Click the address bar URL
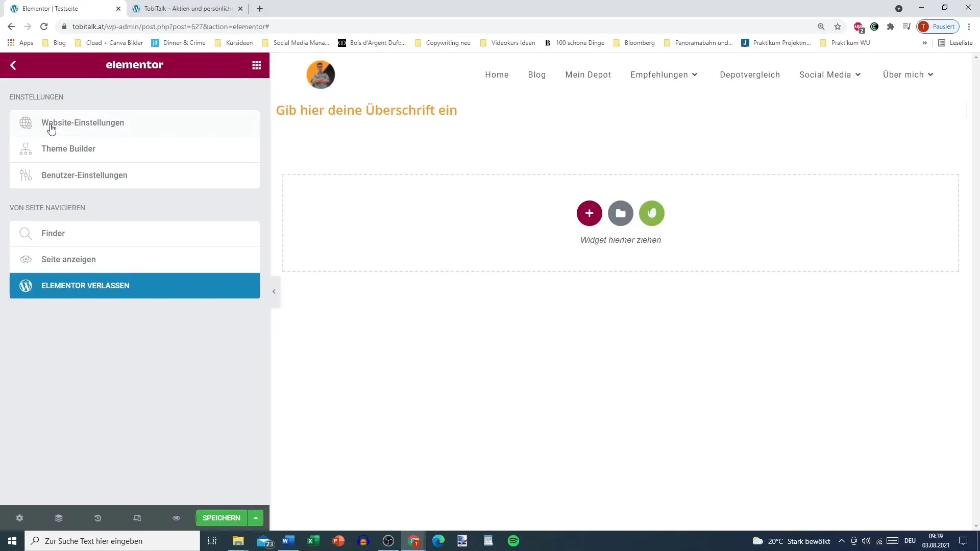Screen dimensions: 980x551 pos(171,27)
